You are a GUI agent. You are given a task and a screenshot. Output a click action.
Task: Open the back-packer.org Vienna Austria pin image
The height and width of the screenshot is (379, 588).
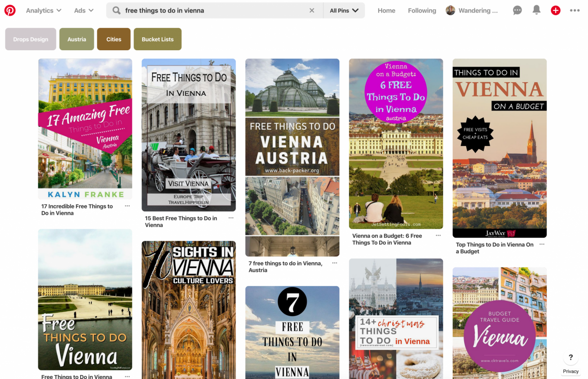[x=292, y=157]
